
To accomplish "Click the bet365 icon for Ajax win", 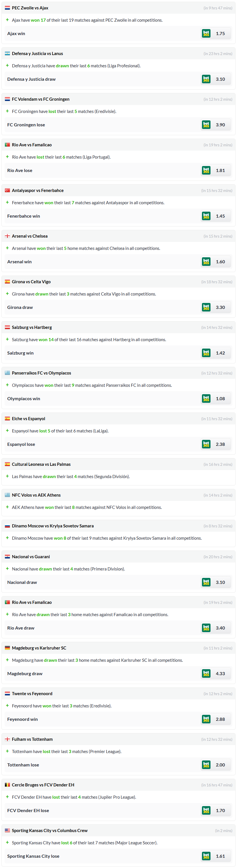I will coord(206,33).
